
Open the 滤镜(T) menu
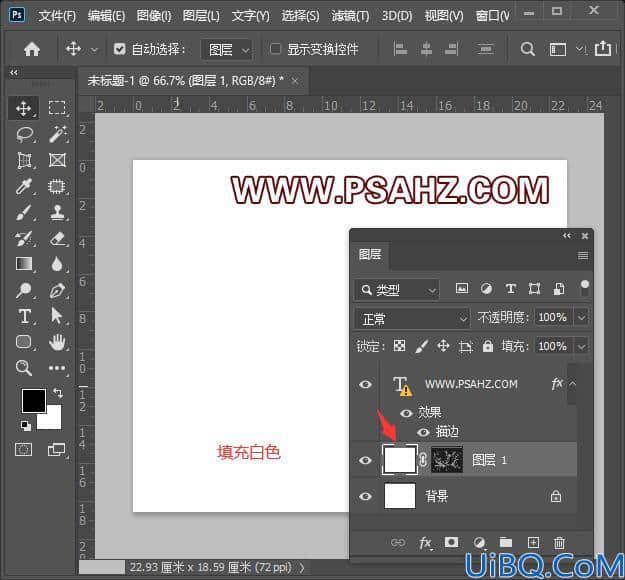coord(350,16)
